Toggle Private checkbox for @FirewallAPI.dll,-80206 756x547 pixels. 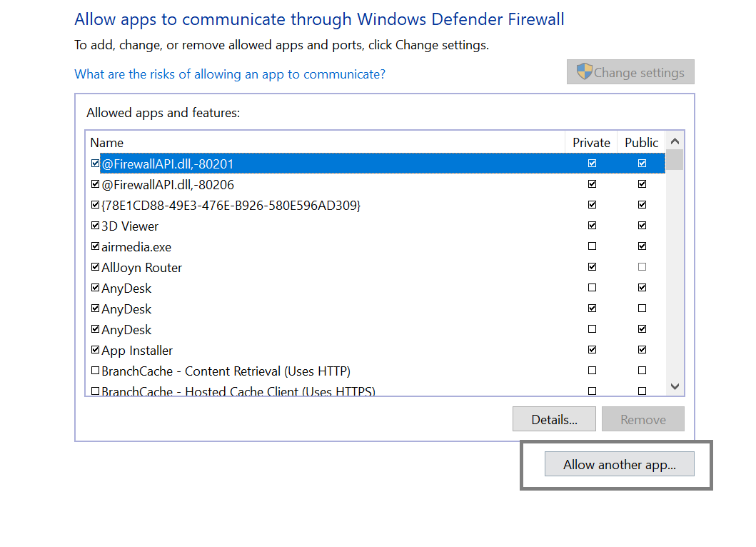point(592,184)
